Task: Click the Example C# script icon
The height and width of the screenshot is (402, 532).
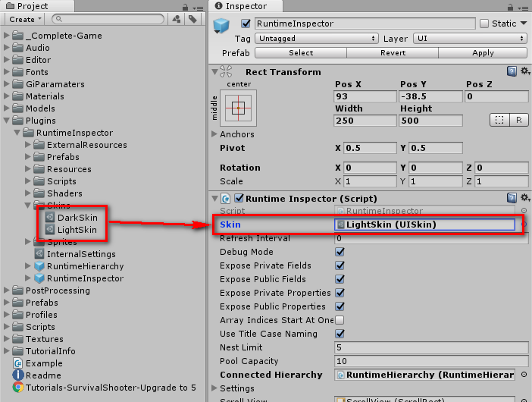Action: 18,363
